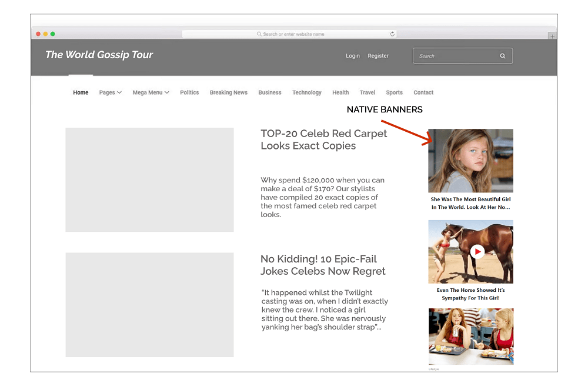Open the Login link
Viewport: 588px width, 386px height.
[x=352, y=56]
